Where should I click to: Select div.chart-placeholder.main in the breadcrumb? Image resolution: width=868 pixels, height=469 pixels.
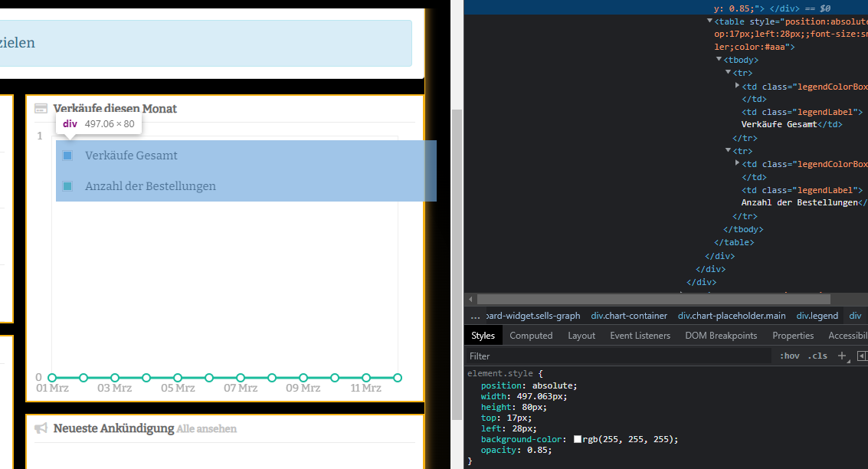(x=732, y=316)
